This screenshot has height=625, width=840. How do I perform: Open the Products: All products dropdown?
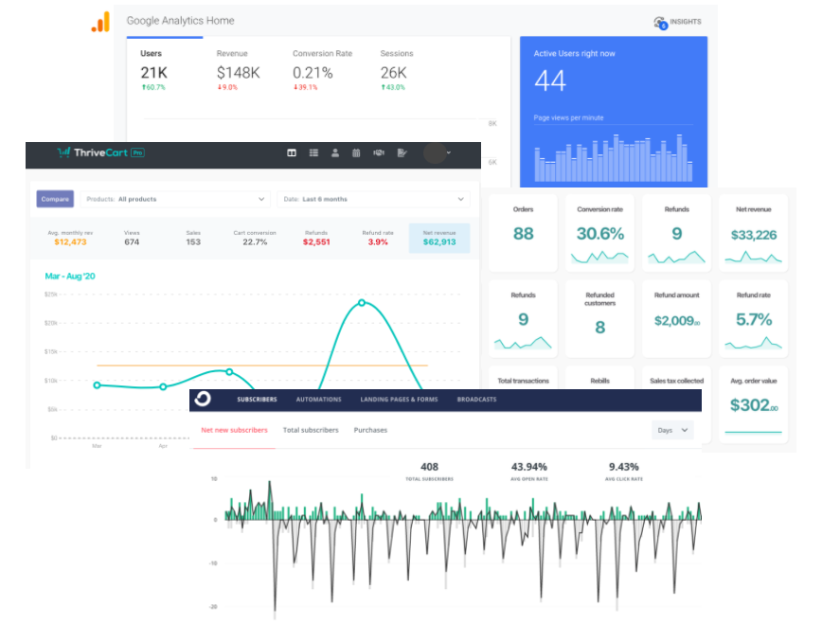point(176,199)
